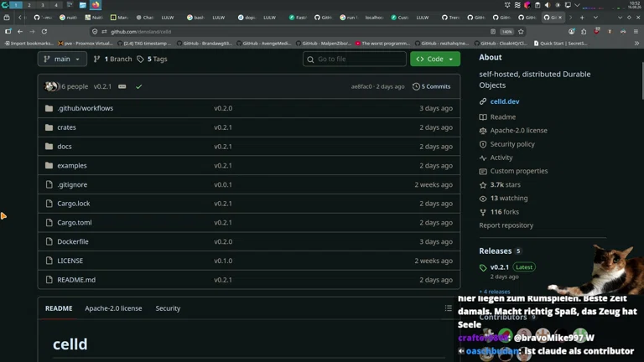Open the Activity link
The width and height of the screenshot is (644, 362).
501,158
